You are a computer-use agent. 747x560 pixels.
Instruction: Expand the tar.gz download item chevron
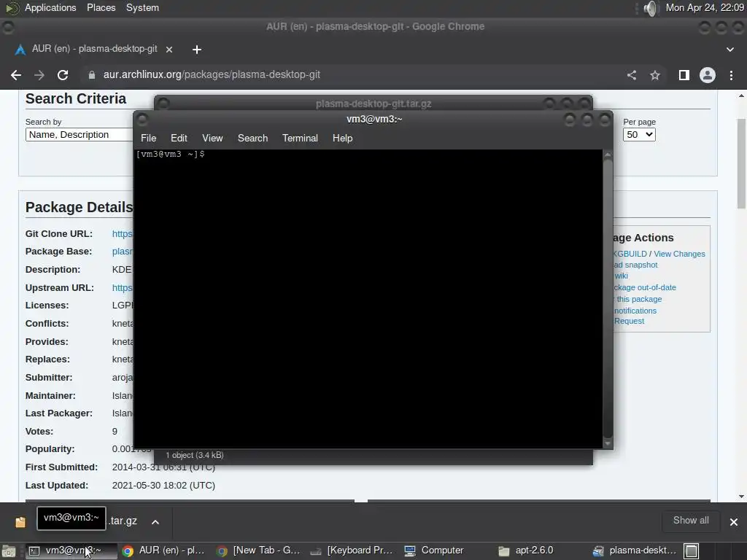pos(155,522)
